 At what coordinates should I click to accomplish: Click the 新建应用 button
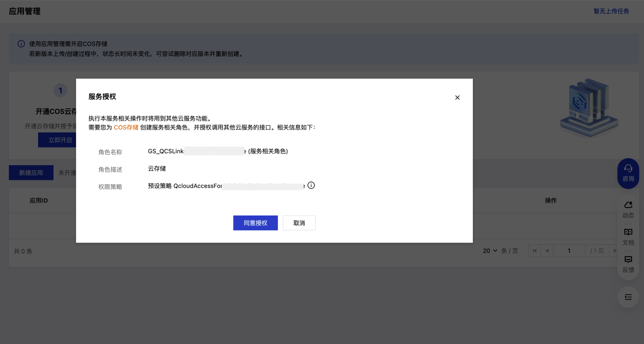[31, 173]
